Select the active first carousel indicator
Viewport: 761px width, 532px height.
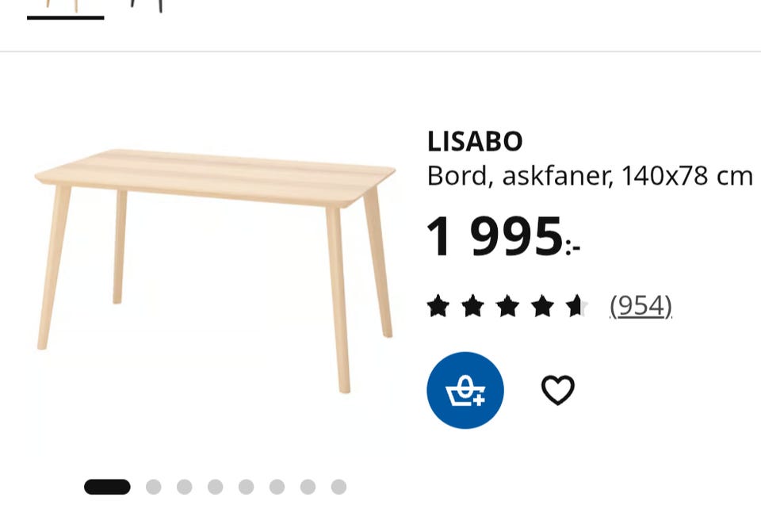click(107, 487)
